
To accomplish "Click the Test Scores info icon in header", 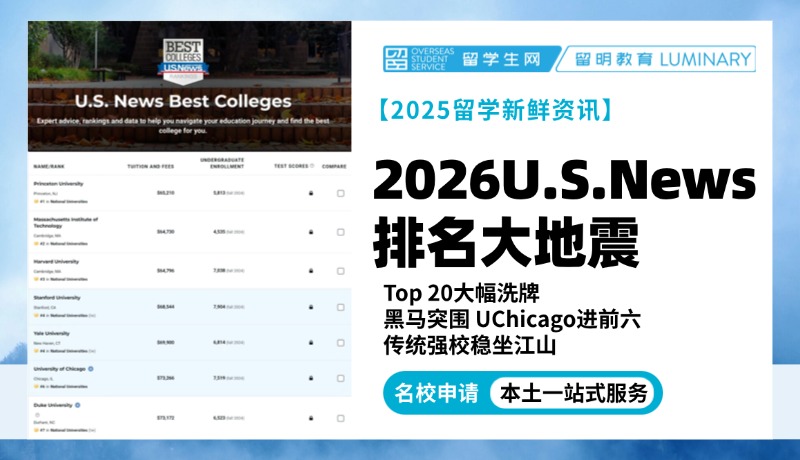I will point(312,166).
